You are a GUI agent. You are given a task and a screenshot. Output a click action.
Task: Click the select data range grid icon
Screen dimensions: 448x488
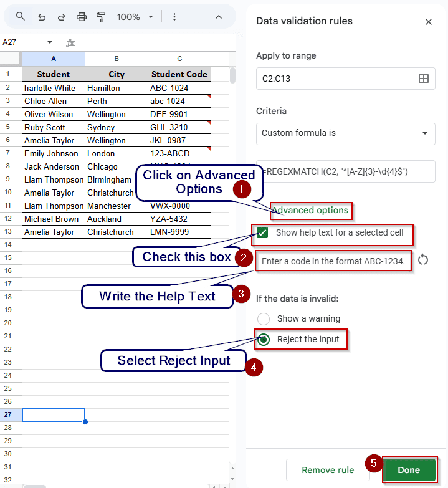(424, 79)
